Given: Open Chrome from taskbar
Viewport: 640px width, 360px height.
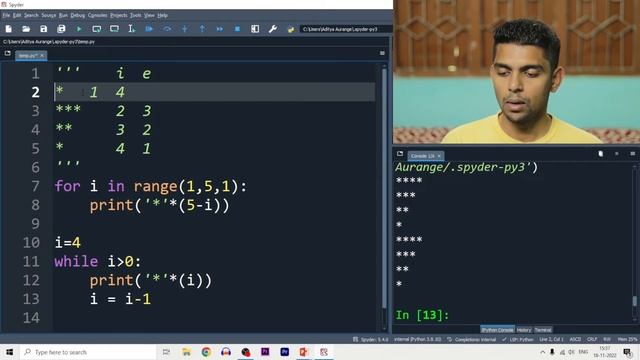Looking at the screenshot, I should tap(206, 352).
